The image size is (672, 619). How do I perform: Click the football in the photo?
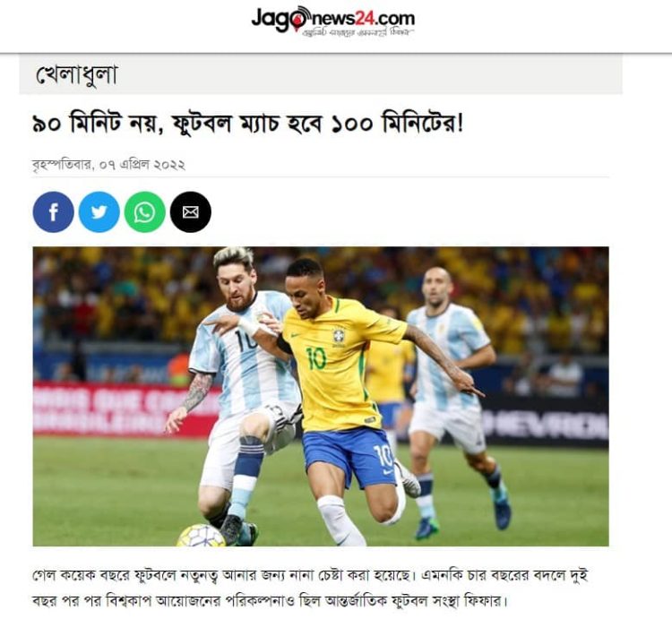tap(201, 536)
